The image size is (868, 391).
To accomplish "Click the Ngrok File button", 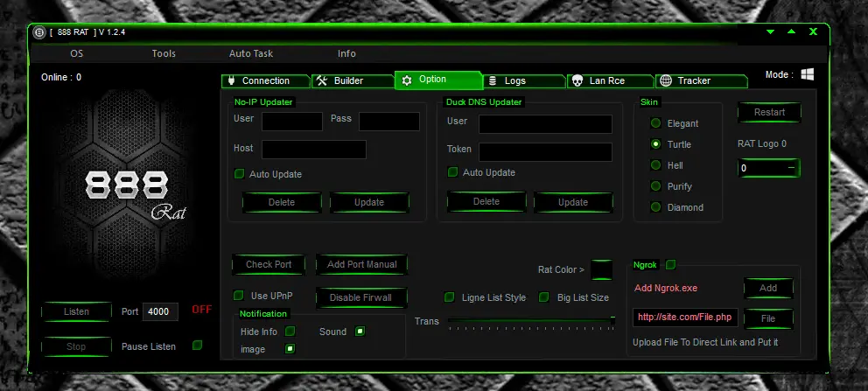I will click(x=768, y=318).
